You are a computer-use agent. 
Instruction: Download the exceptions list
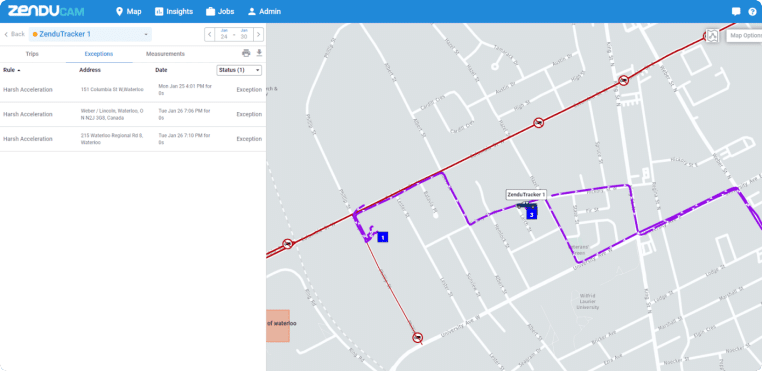[x=259, y=53]
